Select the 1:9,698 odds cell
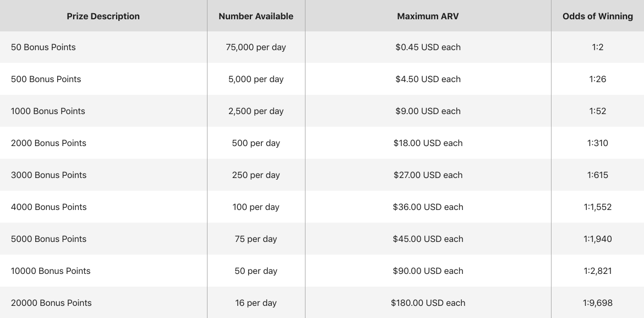The image size is (644, 318). click(598, 303)
